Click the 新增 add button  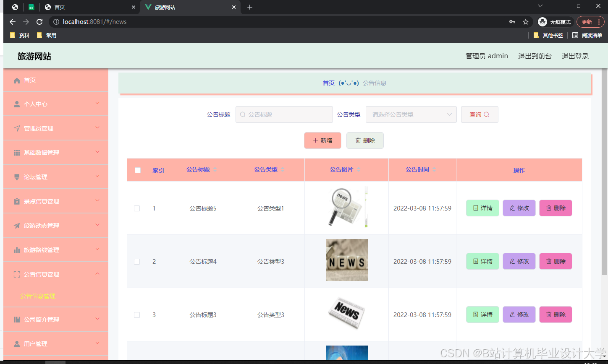[322, 140]
